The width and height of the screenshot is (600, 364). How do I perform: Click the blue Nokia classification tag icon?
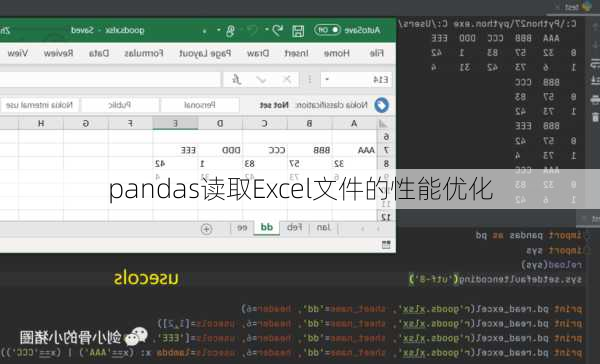[382, 105]
